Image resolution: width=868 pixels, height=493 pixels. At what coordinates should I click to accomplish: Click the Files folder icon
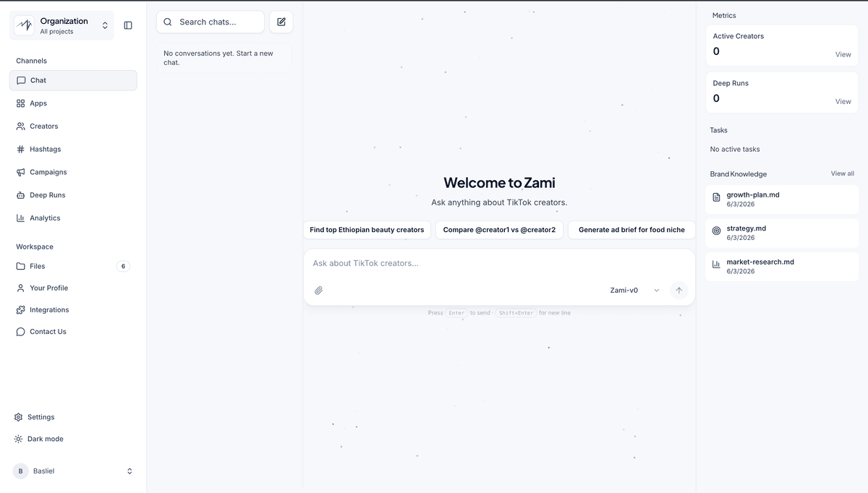(x=20, y=266)
